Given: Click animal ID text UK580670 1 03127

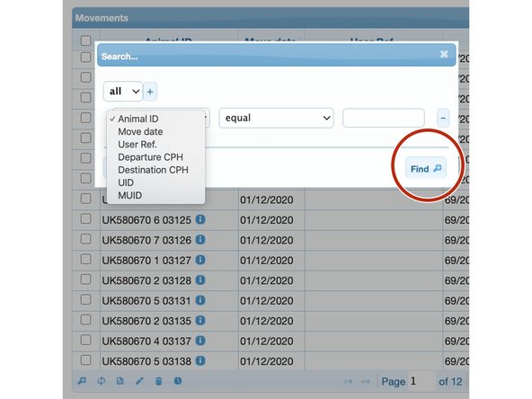Looking at the screenshot, I should click(x=146, y=261).
